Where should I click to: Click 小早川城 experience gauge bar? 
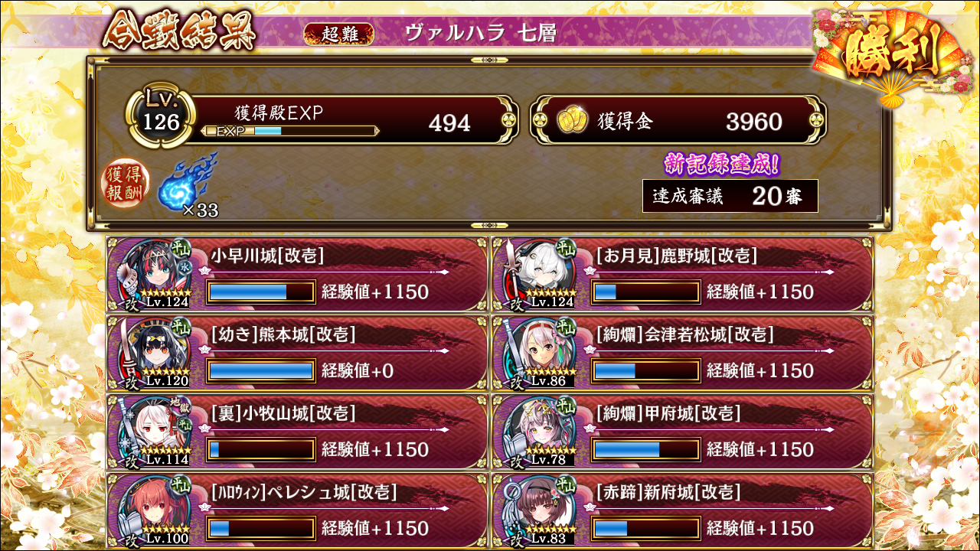point(260,292)
